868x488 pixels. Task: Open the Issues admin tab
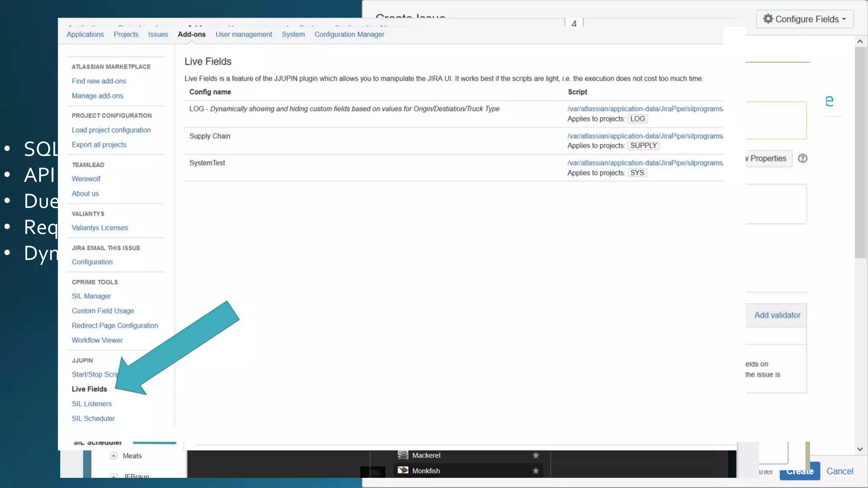158,34
